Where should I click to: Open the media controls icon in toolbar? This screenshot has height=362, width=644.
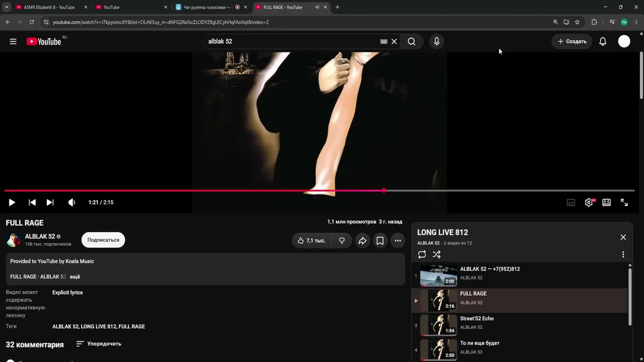pos(612,22)
